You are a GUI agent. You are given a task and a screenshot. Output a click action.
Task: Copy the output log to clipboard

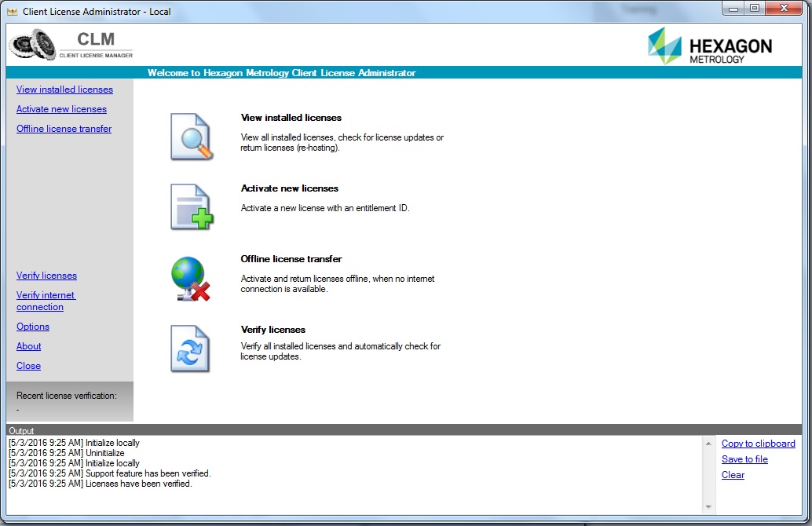pyautogui.click(x=757, y=443)
